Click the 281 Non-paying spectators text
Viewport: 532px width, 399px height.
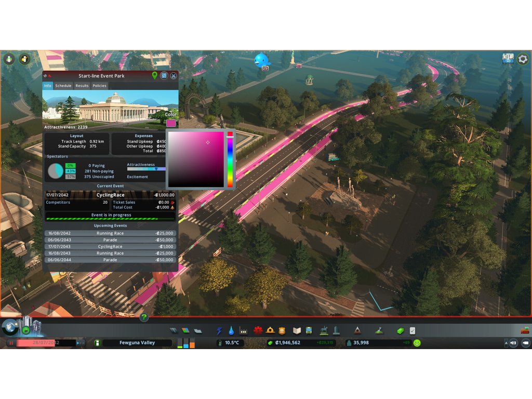[x=99, y=171]
